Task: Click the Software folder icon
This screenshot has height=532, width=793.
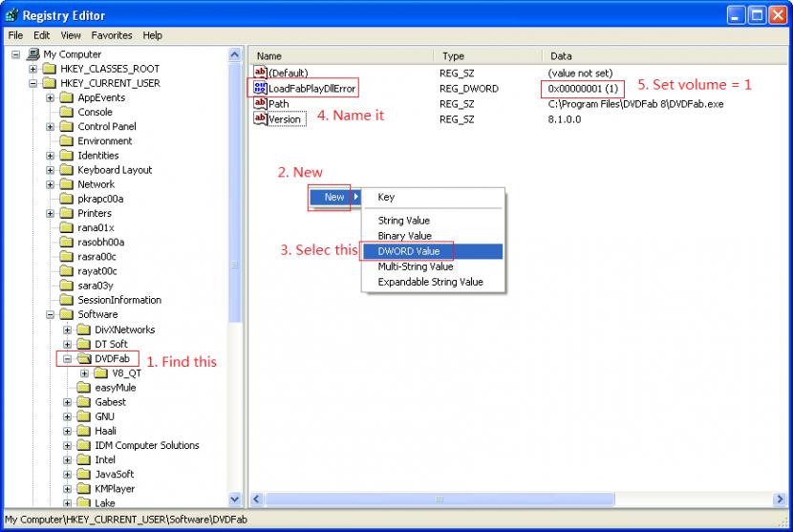Action: point(67,314)
